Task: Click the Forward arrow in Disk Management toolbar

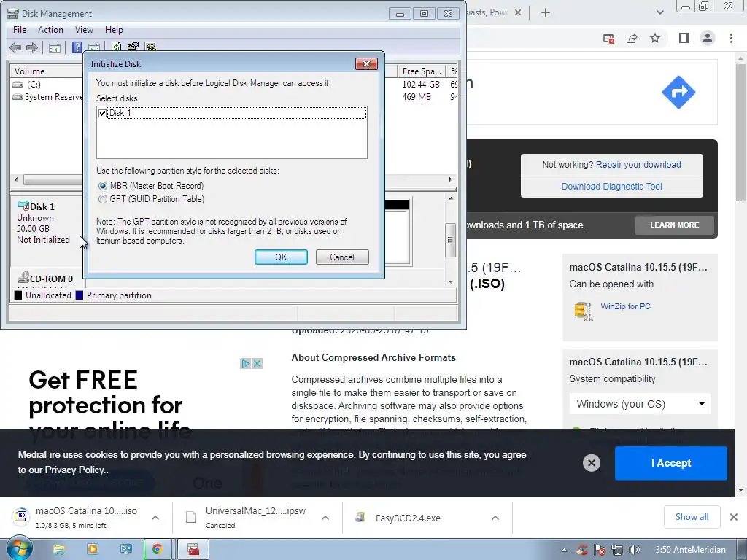Action: point(32,47)
